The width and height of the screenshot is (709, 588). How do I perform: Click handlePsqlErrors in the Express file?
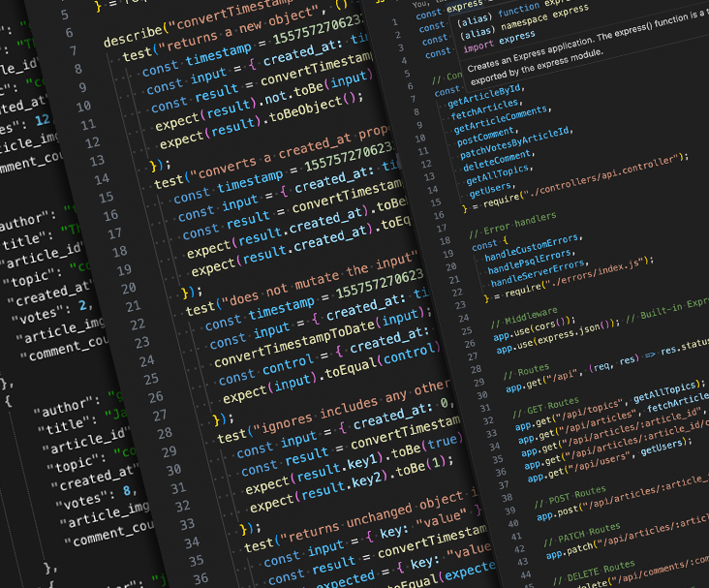point(531,261)
